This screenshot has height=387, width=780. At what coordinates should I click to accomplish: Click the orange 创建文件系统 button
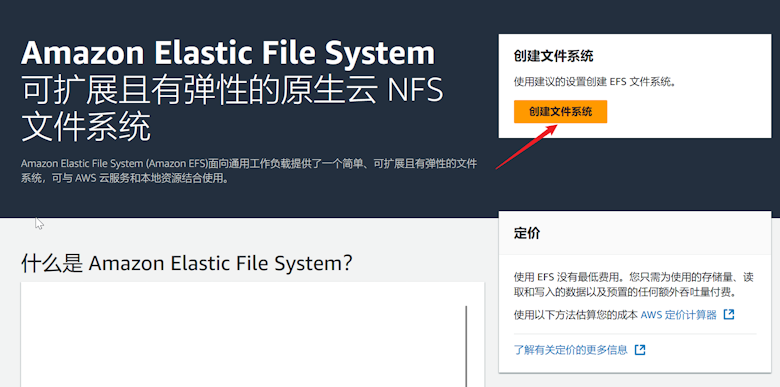pos(560,112)
